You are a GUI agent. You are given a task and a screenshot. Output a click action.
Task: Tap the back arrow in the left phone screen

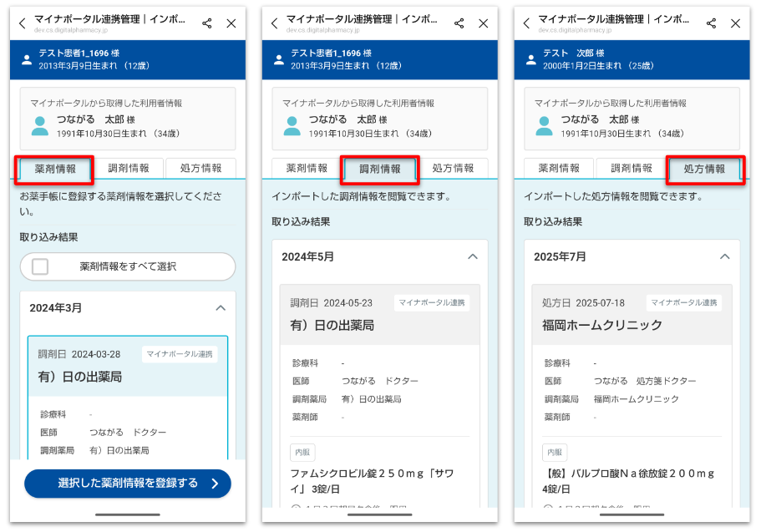[x=23, y=23]
